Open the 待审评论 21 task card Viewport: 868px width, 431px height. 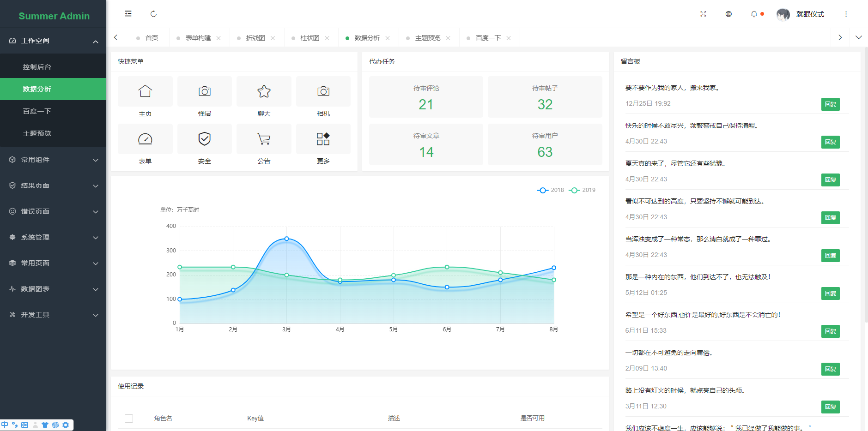click(426, 97)
